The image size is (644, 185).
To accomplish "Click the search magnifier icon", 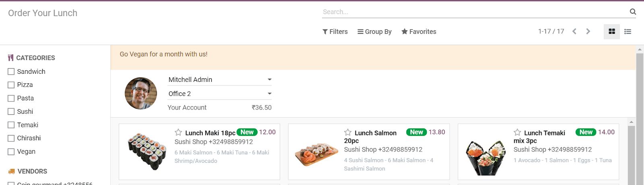I will point(633,12).
